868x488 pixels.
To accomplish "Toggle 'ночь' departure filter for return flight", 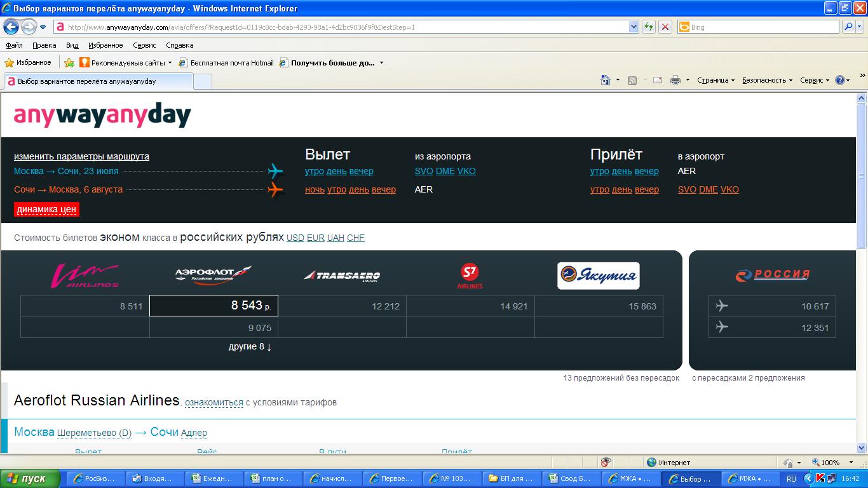I will [x=315, y=189].
